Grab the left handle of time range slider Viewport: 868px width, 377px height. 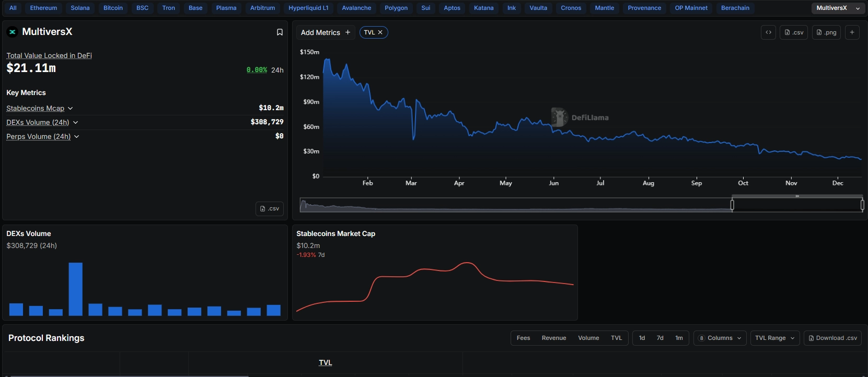tap(732, 205)
